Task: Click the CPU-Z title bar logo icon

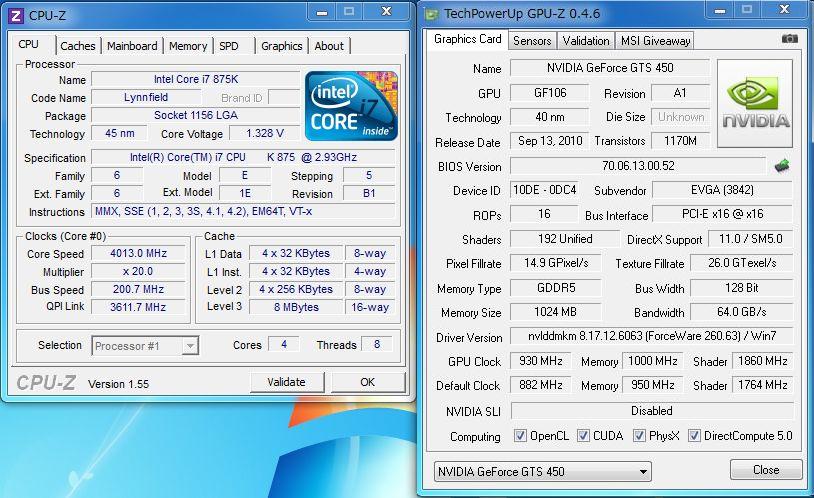Action: 16,16
